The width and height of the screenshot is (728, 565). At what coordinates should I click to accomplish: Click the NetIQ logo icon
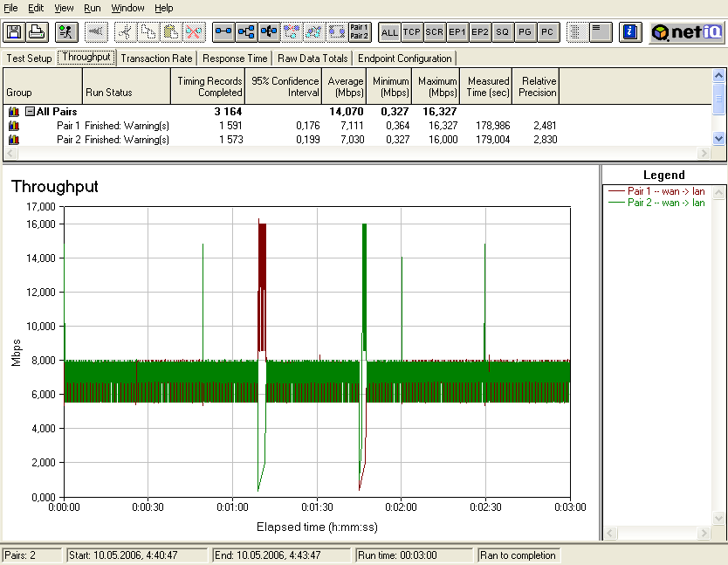pyautogui.click(x=687, y=32)
